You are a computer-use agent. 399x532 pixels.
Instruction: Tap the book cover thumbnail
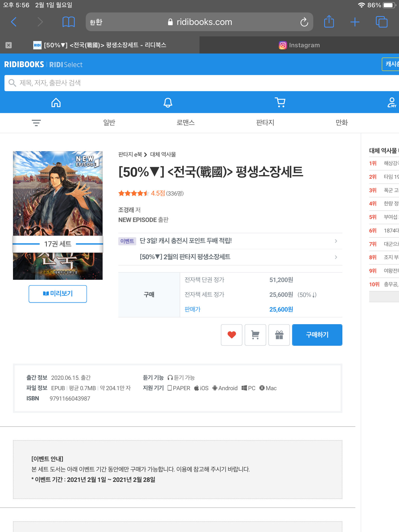(58, 195)
